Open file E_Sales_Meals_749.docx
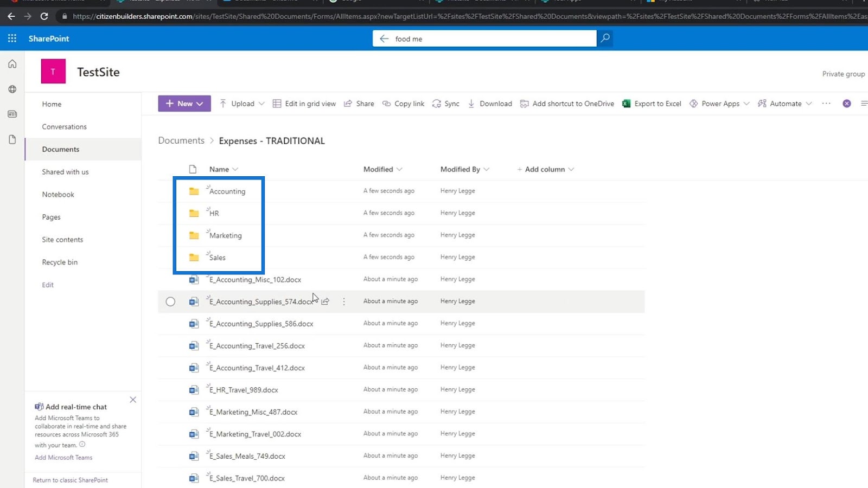The height and width of the screenshot is (488, 868). [247, 456]
